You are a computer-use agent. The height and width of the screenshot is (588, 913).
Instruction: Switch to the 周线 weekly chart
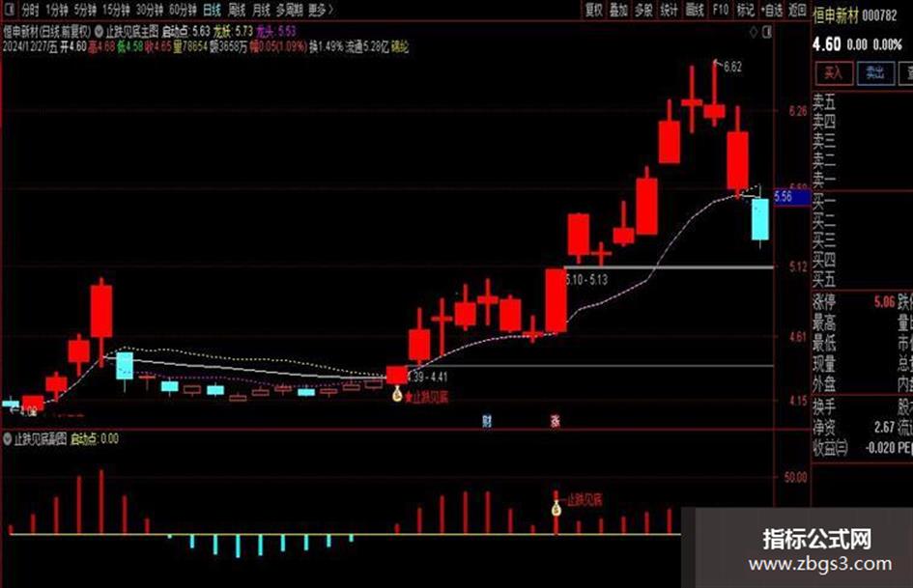point(237,10)
